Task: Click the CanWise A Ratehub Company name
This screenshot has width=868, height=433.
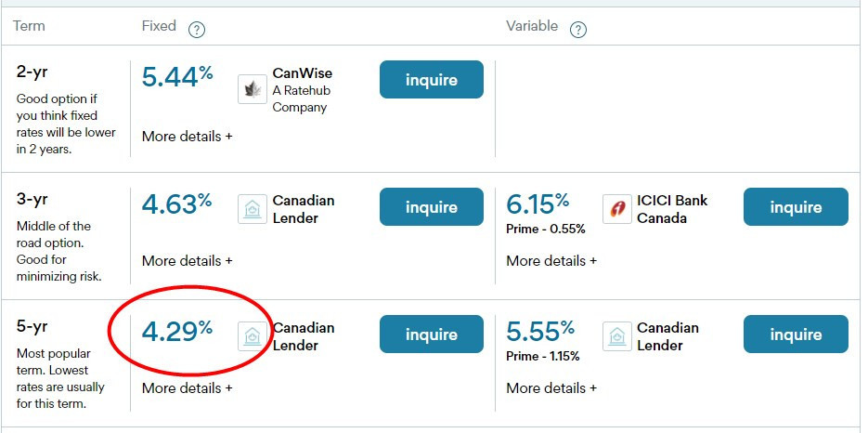Action: pos(302,90)
